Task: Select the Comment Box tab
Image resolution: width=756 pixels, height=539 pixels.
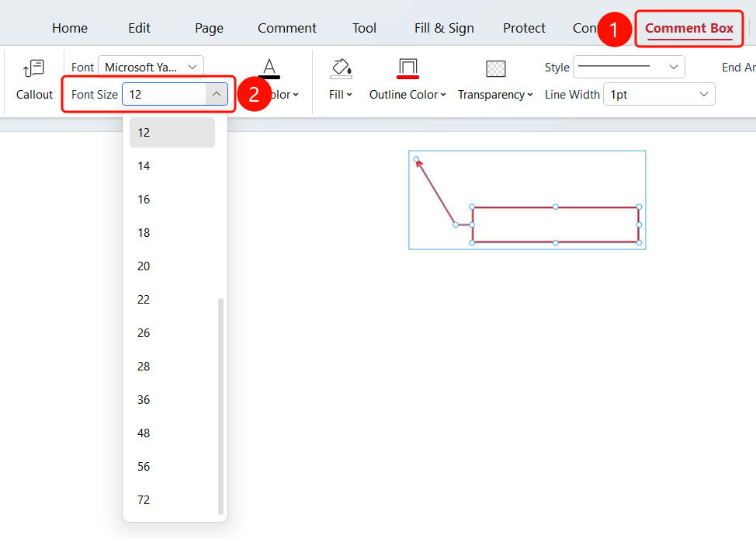Action: tap(689, 29)
